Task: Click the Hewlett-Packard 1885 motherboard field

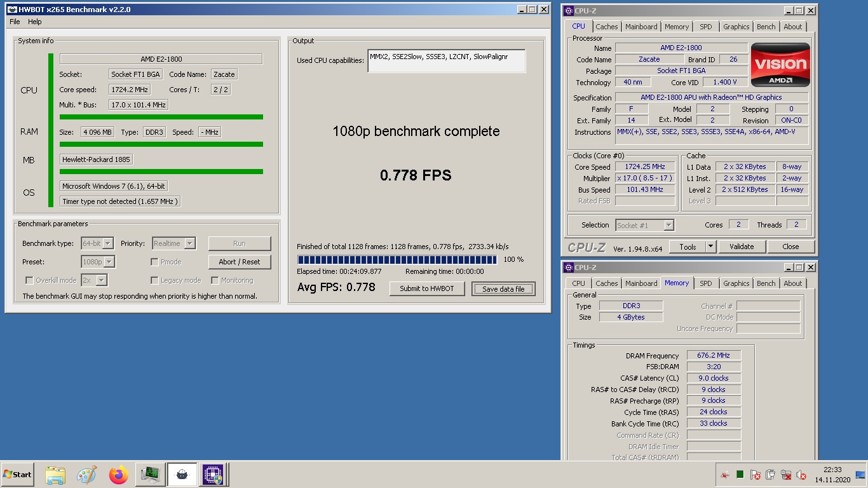Action: pyautogui.click(x=97, y=159)
